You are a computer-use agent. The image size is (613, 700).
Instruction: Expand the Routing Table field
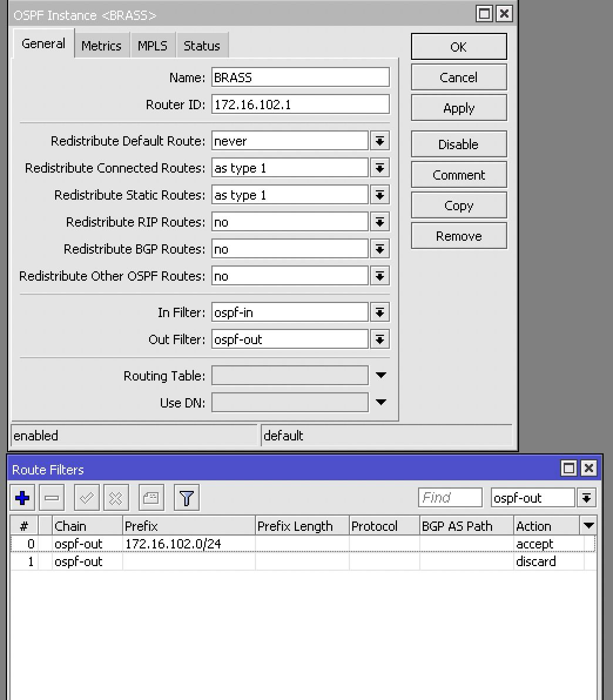tap(381, 375)
